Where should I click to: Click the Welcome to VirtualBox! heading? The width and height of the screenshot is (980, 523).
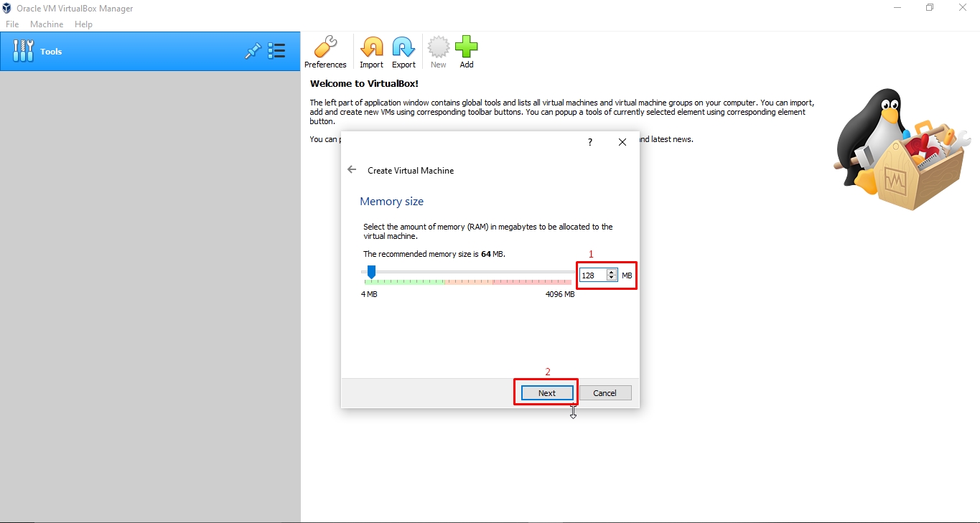click(x=364, y=83)
